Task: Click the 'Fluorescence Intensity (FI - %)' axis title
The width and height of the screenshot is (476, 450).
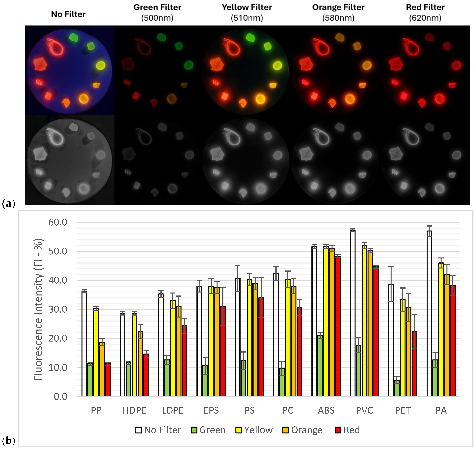Action: tap(38, 309)
